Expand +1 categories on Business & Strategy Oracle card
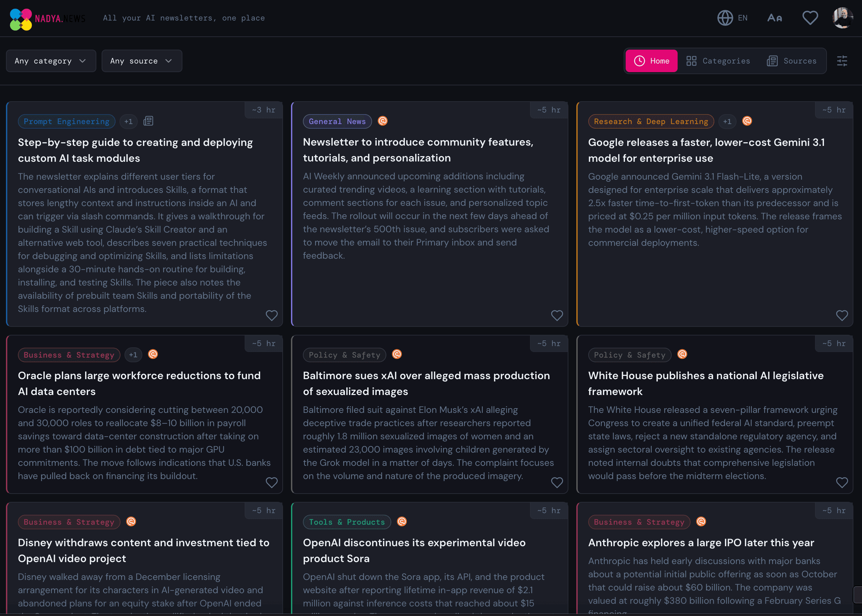The image size is (862, 616). 133,355
